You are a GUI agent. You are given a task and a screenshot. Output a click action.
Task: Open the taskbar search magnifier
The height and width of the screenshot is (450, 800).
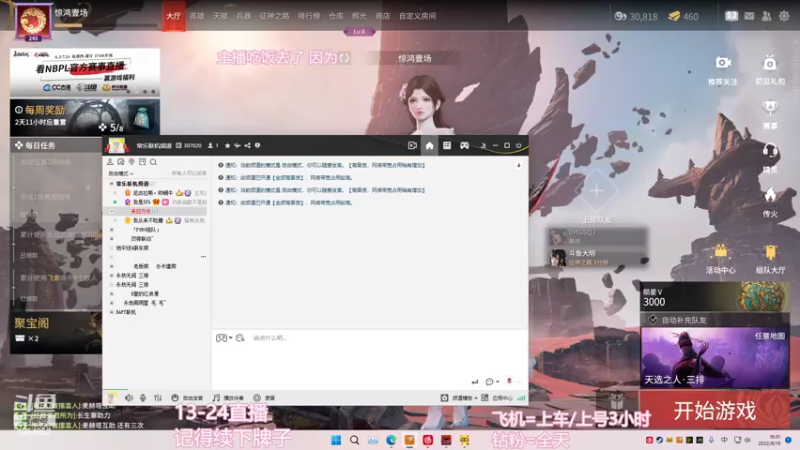pos(354,440)
